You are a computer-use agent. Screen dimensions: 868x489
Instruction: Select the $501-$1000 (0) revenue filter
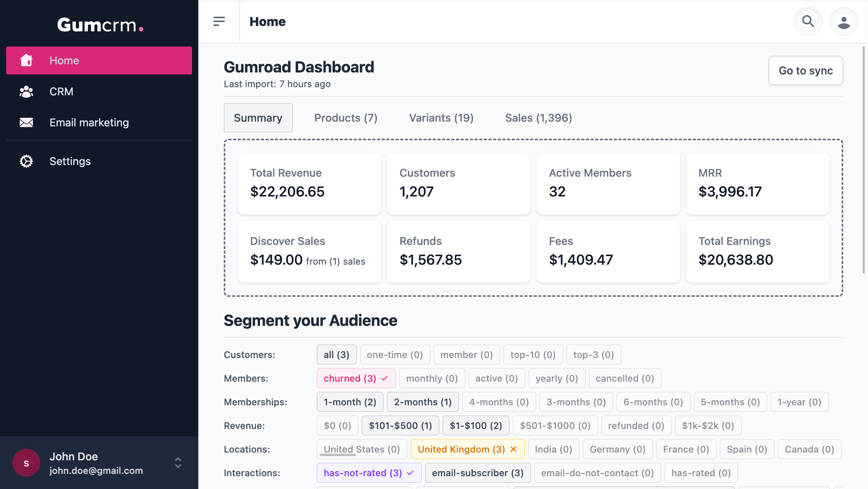coord(555,425)
